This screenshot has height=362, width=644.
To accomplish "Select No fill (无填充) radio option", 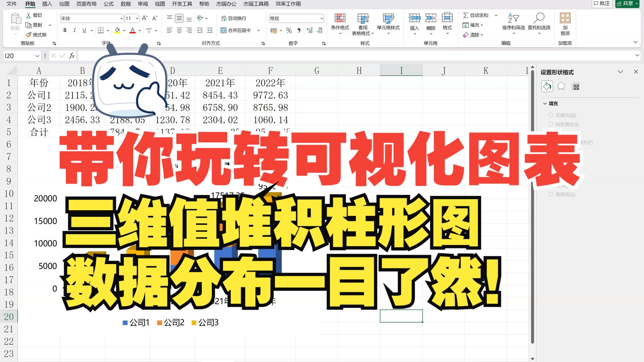I will [x=551, y=115].
